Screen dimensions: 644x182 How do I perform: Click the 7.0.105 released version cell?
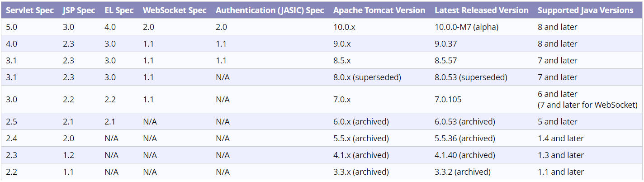pyautogui.click(x=448, y=99)
